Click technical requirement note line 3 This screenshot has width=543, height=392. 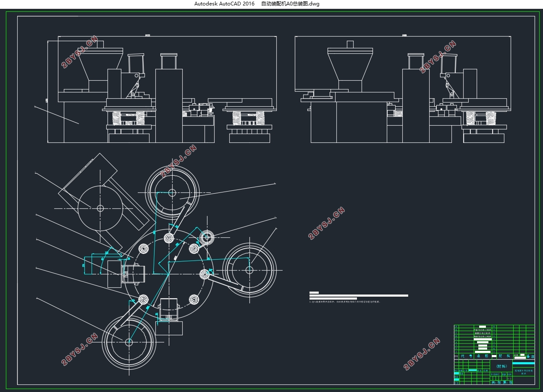tap(344, 302)
